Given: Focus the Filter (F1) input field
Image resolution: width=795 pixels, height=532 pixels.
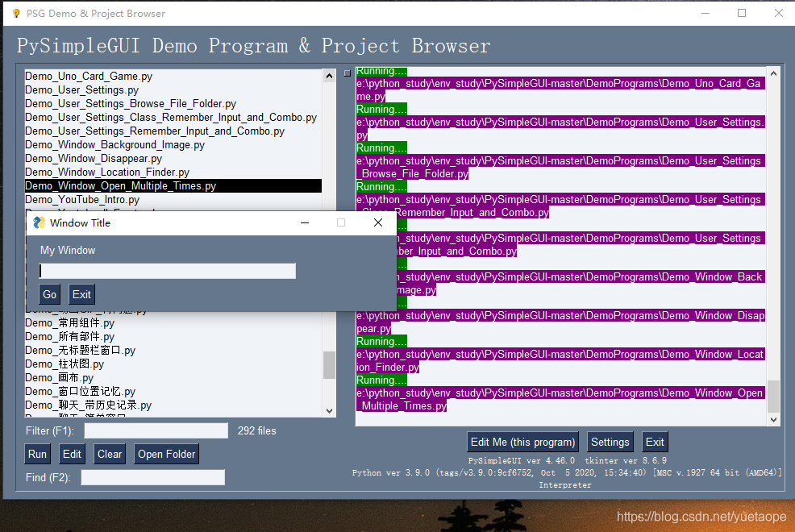Looking at the screenshot, I should pos(156,430).
